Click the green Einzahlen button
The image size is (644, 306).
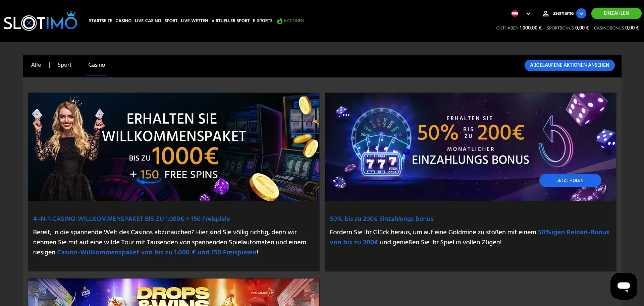616,13
